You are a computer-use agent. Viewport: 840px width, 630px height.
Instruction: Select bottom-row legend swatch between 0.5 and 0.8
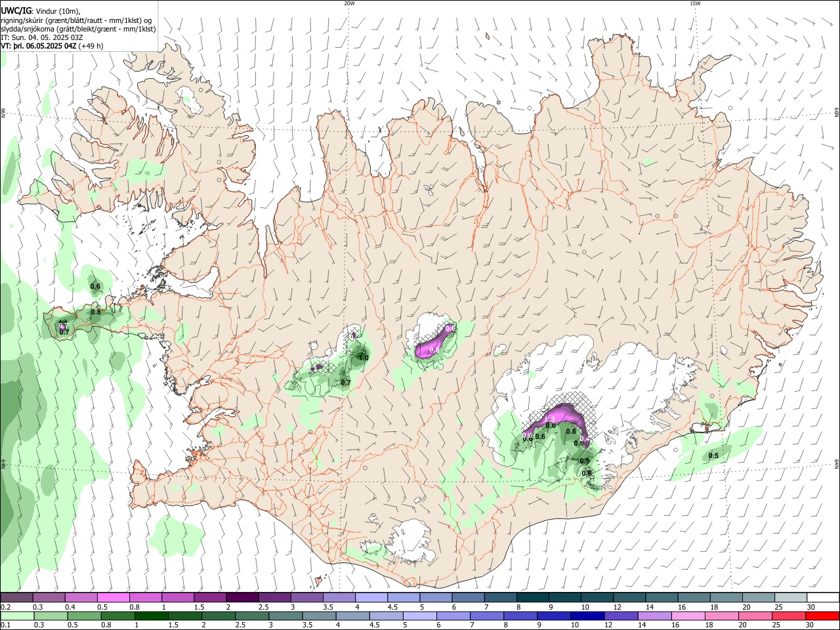coord(84,616)
